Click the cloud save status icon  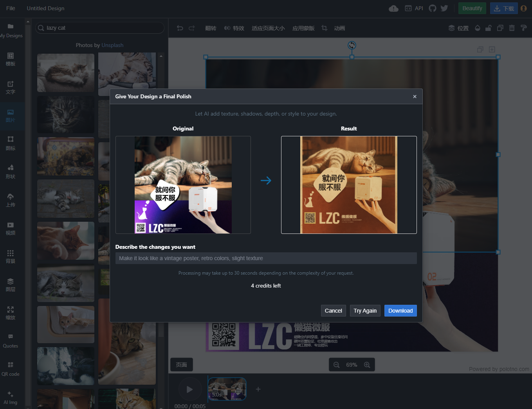pos(394,8)
